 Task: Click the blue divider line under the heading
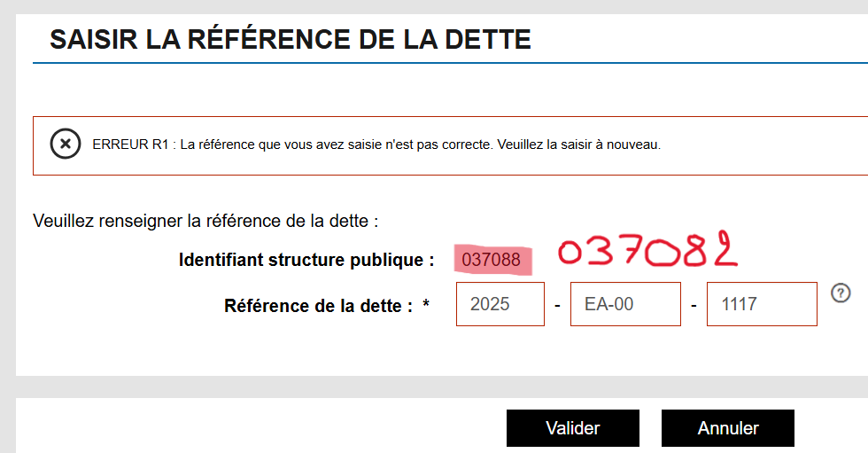point(443,63)
